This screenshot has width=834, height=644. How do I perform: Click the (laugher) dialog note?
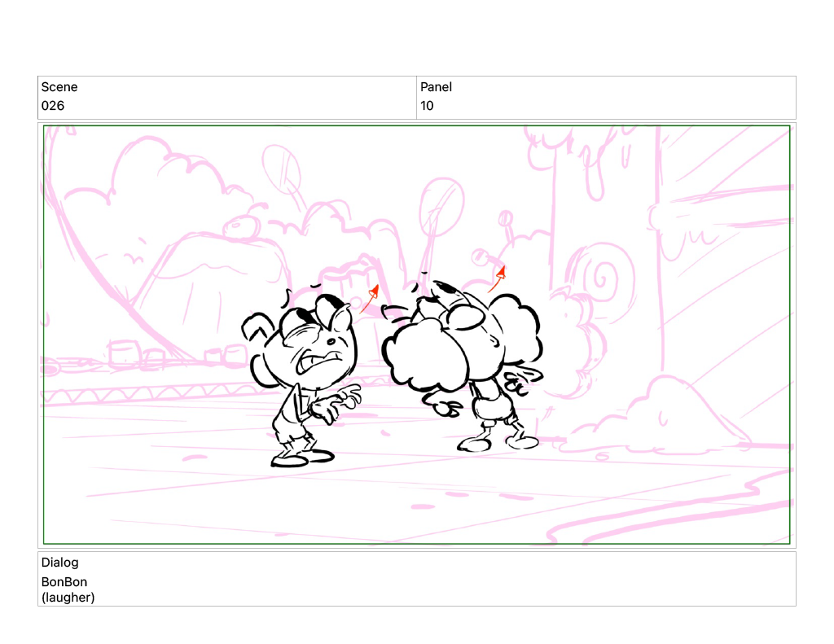[x=68, y=598]
